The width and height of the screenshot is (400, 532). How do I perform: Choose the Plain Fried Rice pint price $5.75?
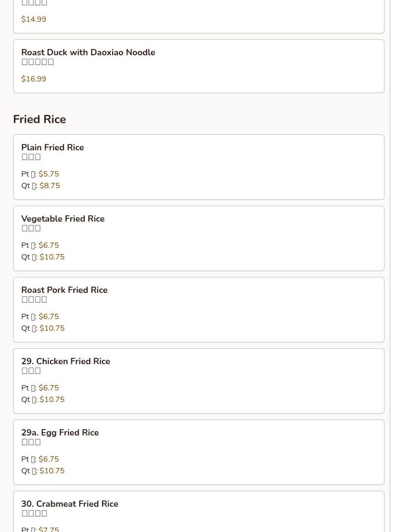click(x=49, y=174)
